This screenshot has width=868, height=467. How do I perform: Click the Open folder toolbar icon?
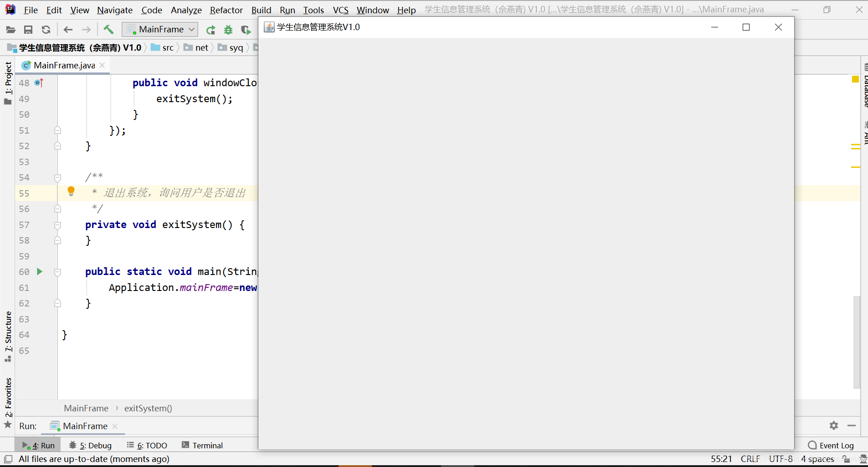click(x=10, y=30)
